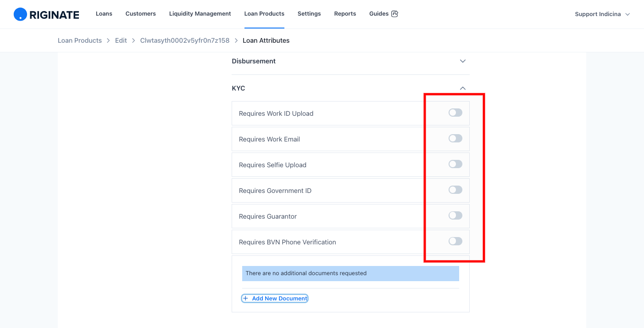Open the Support Indicina account dropdown
Image resolution: width=644 pixels, height=328 pixels.
coord(602,14)
